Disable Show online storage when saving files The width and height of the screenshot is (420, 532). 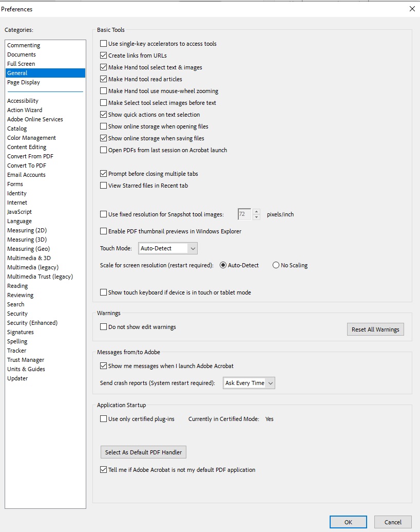[103, 138]
